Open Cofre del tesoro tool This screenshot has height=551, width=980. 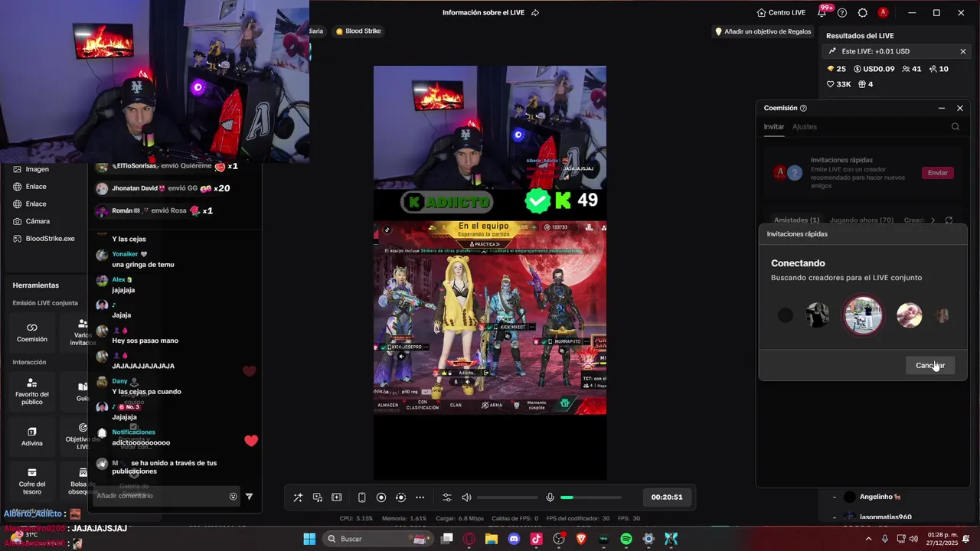coord(32,481)
